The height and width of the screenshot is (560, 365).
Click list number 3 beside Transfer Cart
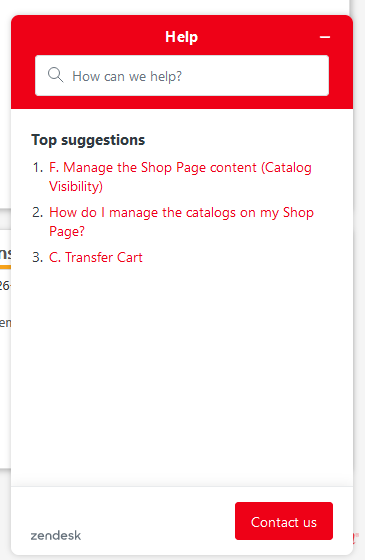38,258
